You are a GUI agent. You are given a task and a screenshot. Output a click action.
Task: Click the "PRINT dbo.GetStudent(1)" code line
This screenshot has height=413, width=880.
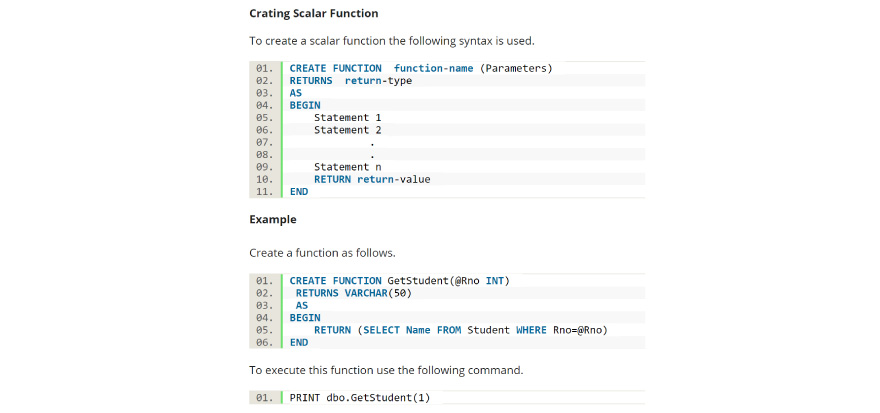(359, 398)
